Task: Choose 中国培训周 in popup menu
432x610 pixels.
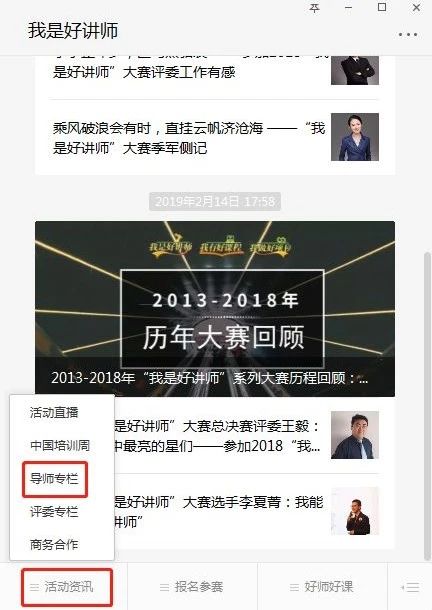Action: click(x=60, y=445)
